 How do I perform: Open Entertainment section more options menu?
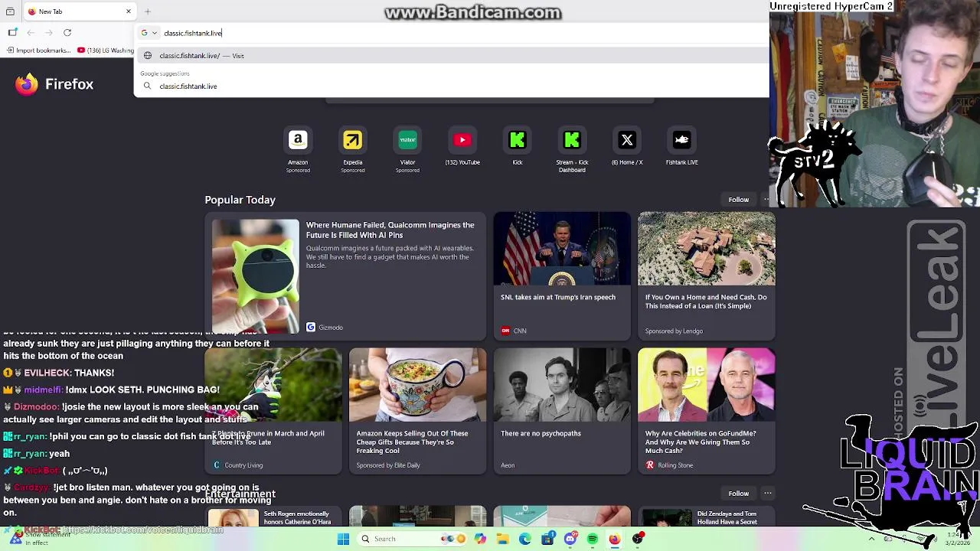point(767,493)
